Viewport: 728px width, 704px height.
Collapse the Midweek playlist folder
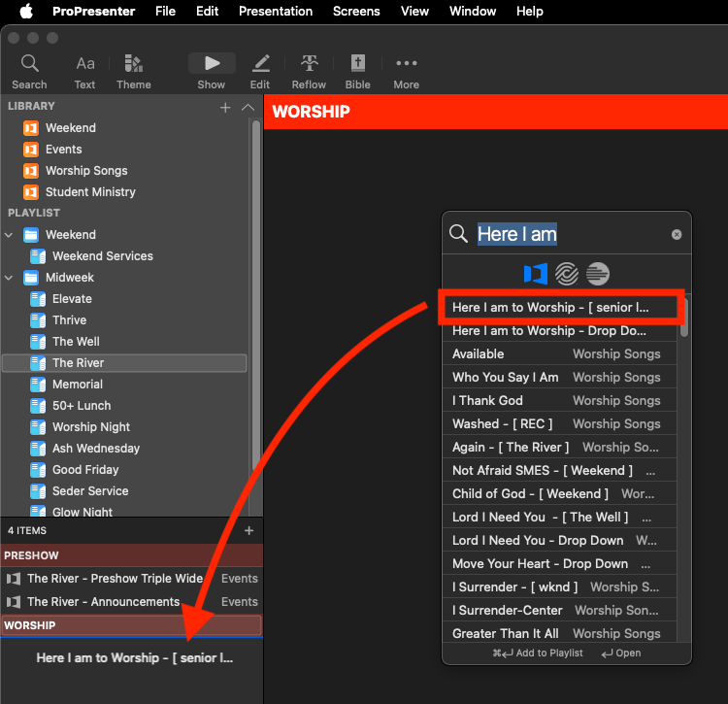(9, 278)
